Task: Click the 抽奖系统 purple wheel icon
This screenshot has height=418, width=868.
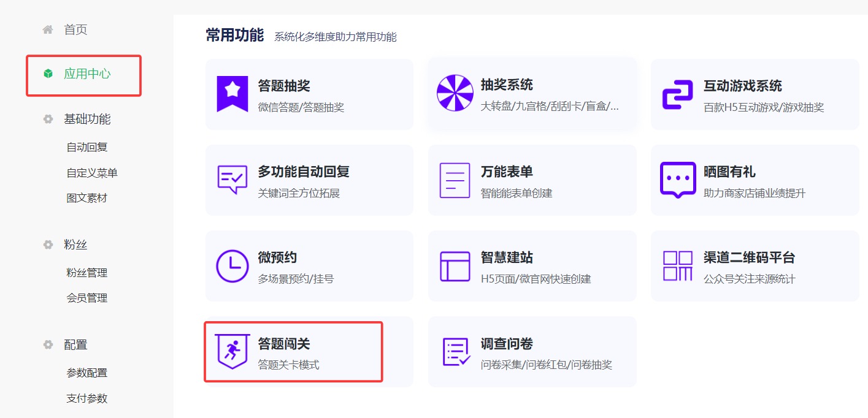Action: pos(455,93)
